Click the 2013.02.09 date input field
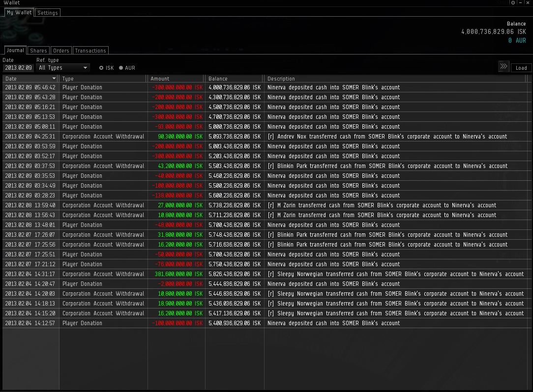 18,68
